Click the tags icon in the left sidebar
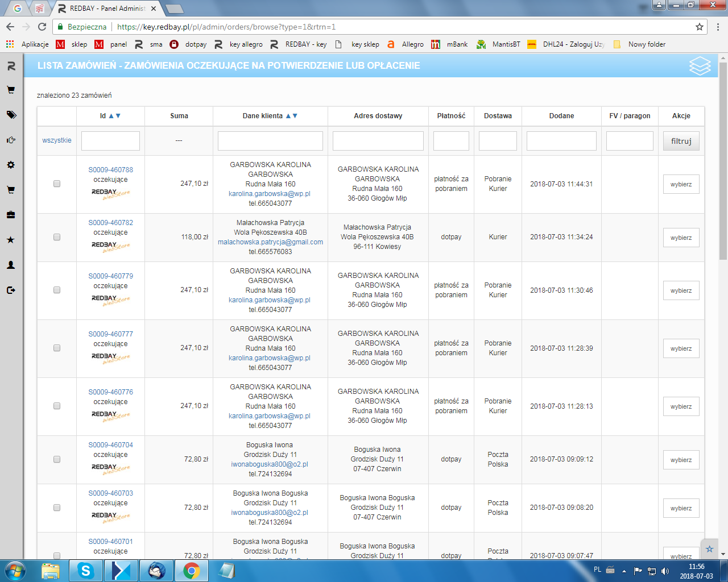This screenshot has width=728, height=582. [11, 115]
